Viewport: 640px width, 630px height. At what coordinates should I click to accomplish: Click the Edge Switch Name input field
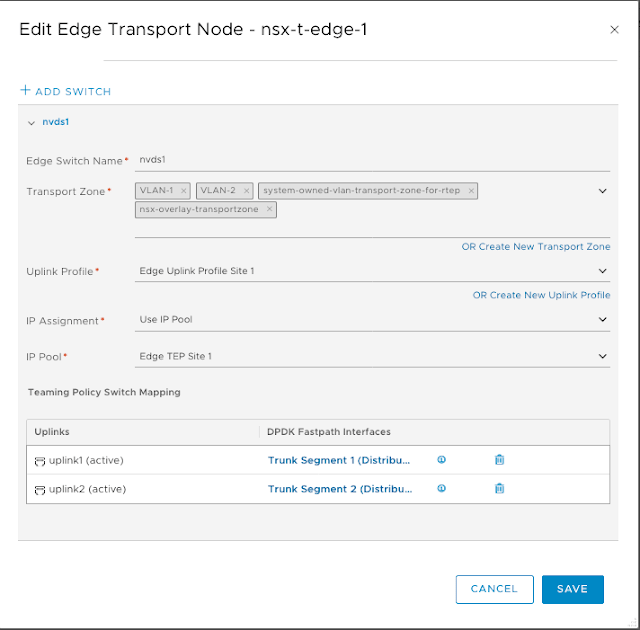[x=370, y=159]
